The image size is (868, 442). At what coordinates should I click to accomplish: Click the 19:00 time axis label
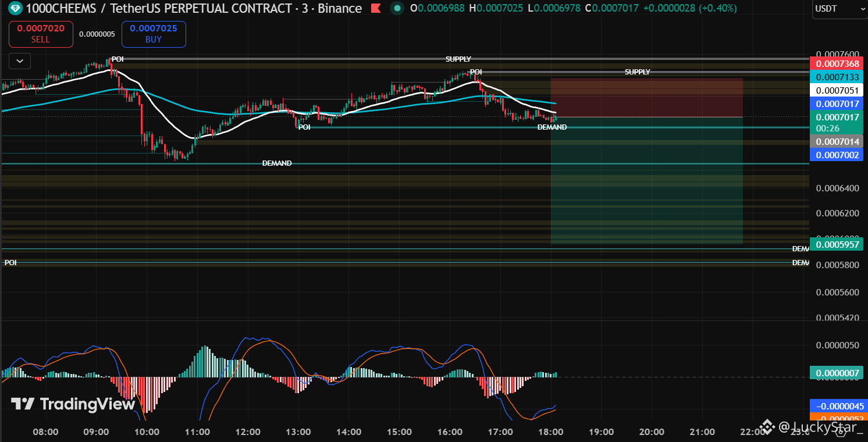[602, 432]
